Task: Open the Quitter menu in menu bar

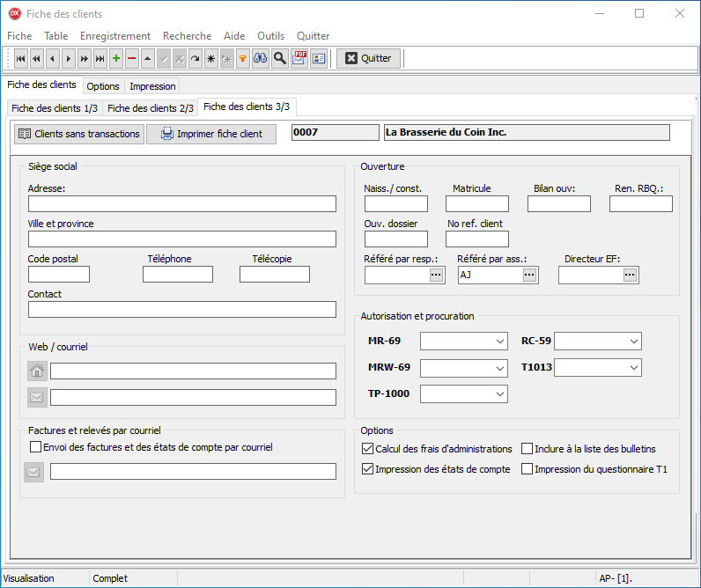Action: 313,36
